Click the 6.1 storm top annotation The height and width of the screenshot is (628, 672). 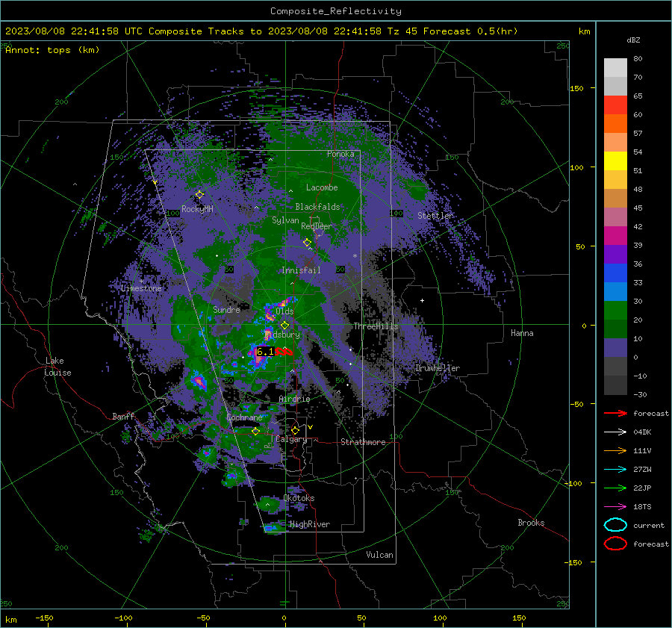click(264, 352)
